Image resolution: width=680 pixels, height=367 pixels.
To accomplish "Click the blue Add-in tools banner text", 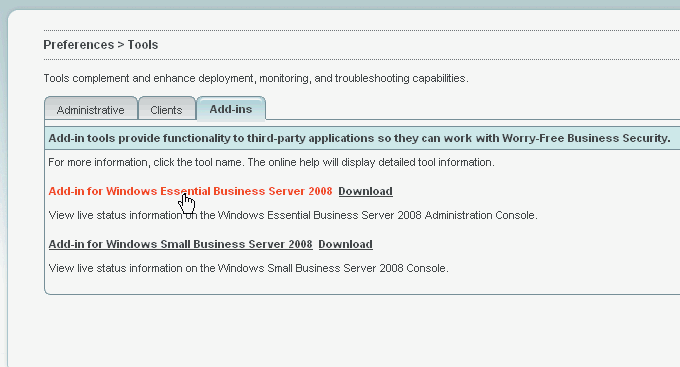I will point(359,138).
